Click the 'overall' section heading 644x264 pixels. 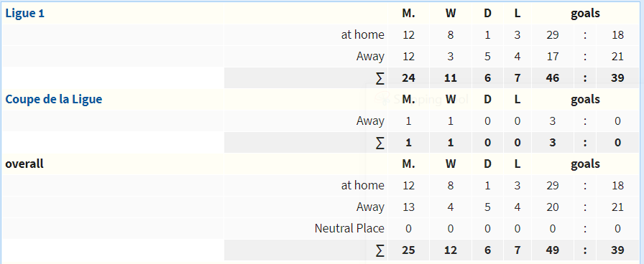(24, 164)
